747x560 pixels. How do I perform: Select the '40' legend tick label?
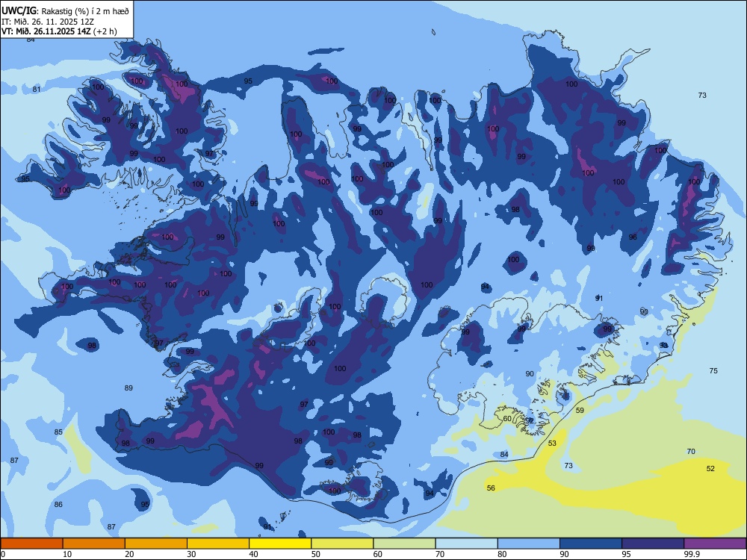pos(253,554)
